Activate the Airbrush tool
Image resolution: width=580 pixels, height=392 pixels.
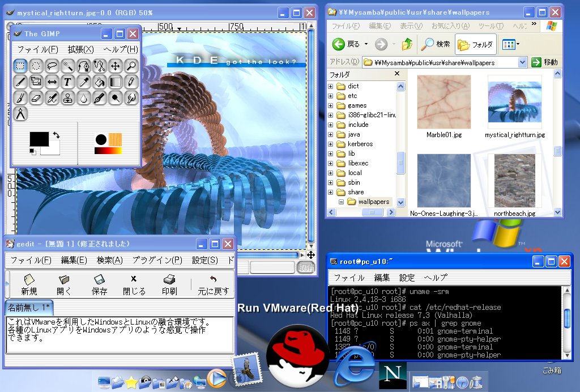click(52, 97)
